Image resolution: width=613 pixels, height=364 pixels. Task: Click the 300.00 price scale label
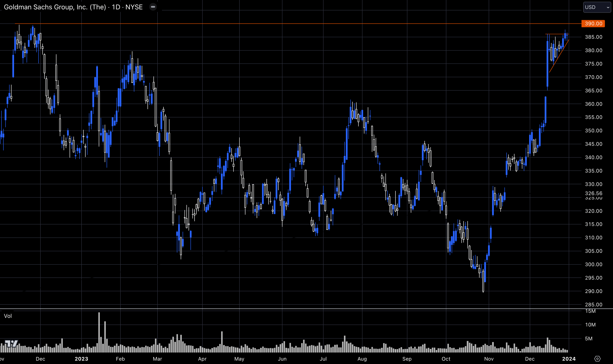pos(593,264)
